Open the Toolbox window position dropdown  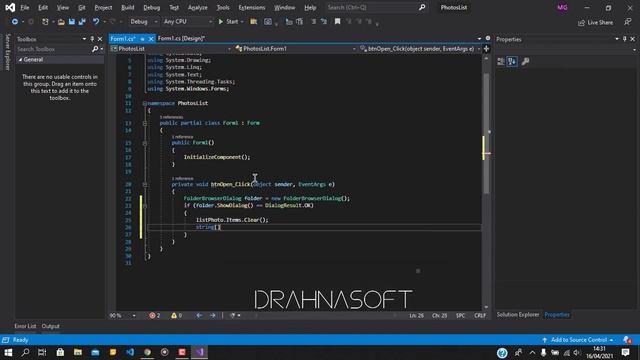(84, 39)
